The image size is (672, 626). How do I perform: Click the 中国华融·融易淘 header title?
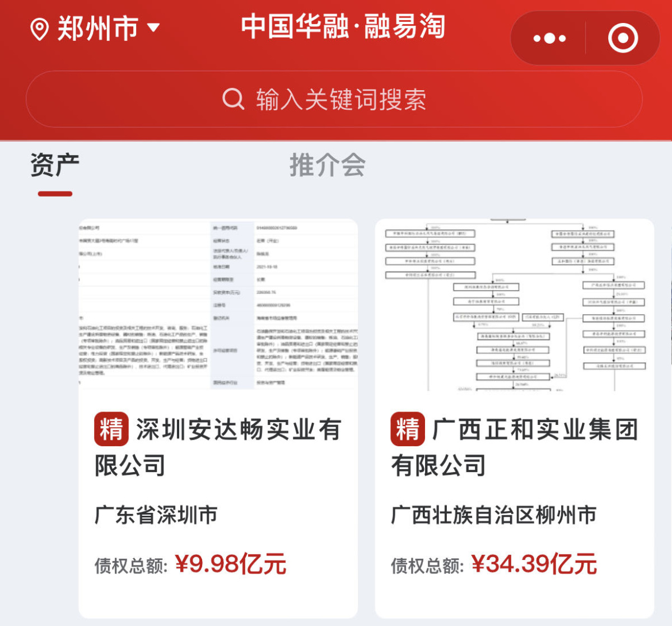[343, 27]
